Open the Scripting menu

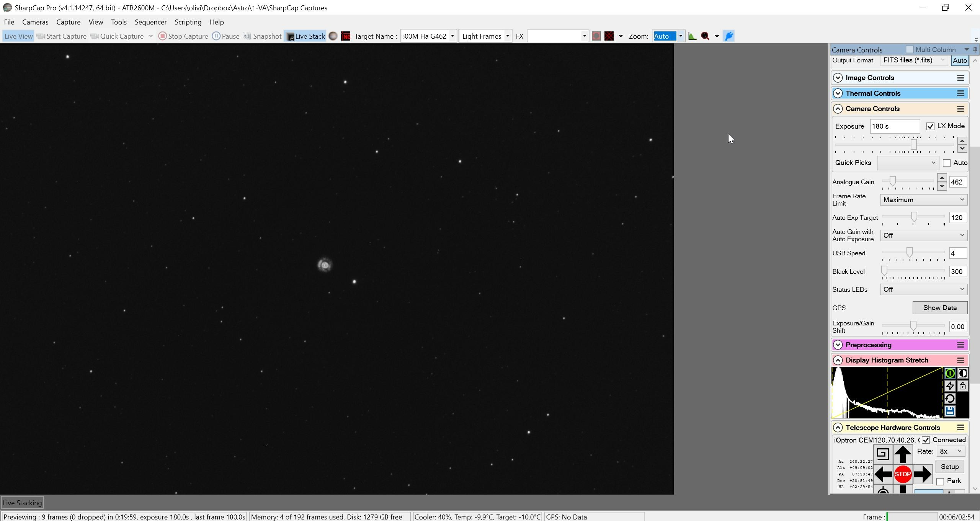tap(188, 22)
